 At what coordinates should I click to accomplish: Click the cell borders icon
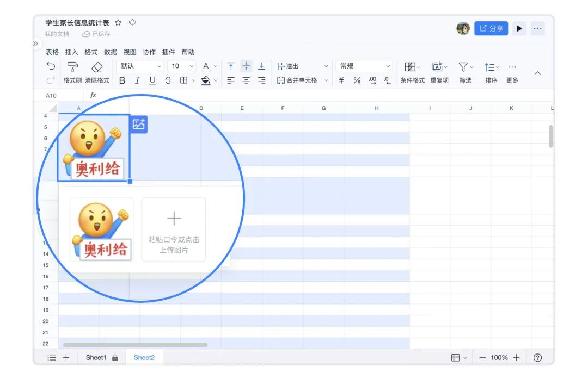click(184, 80)
